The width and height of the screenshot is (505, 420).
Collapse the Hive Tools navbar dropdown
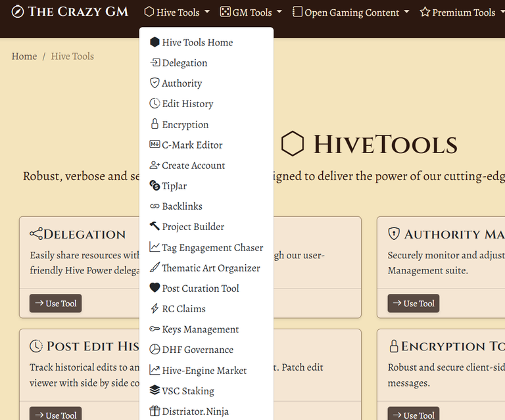pos(177,12)
